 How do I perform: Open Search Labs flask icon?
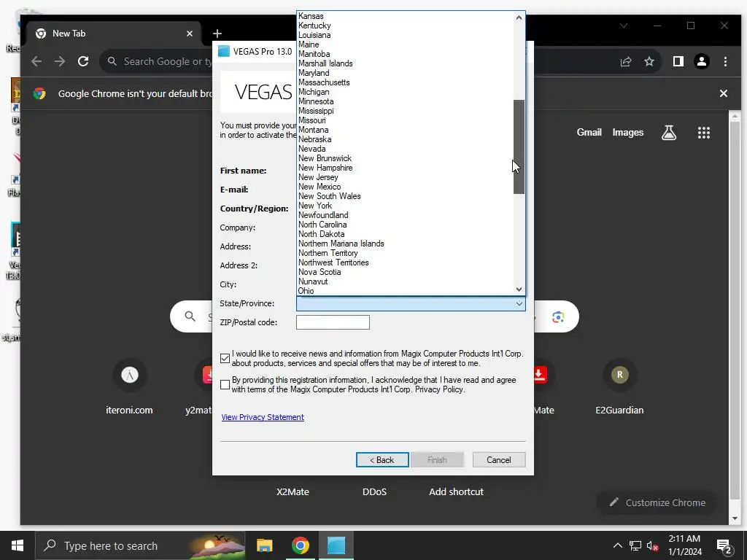click(669, 133)
